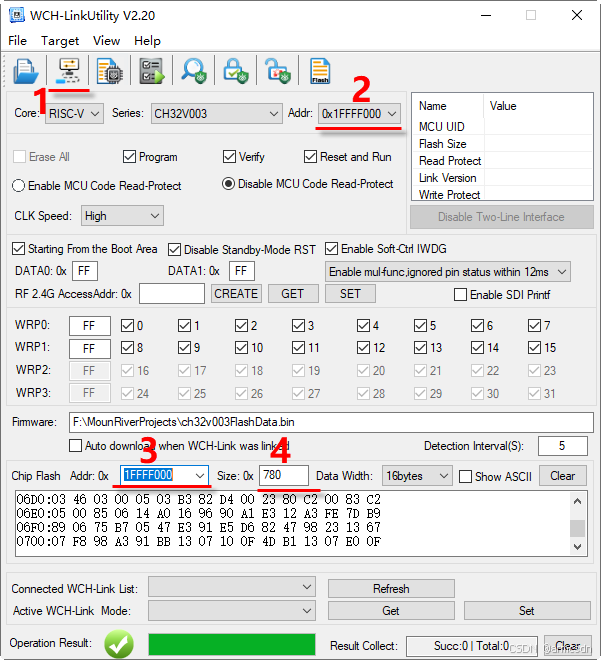Click the Refresh button
This screenshot has width=601, height=660.
point(391,588)
